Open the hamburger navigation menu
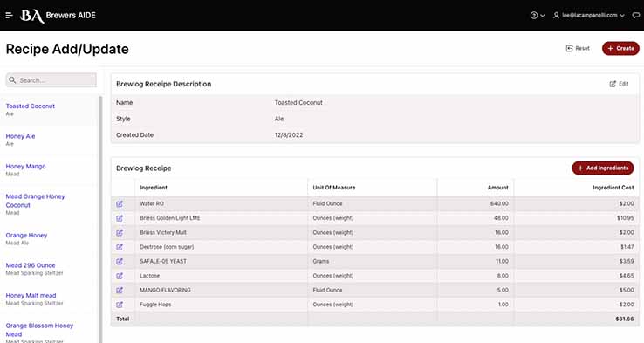Screen dimensions: 644x343 coord(9,15)
